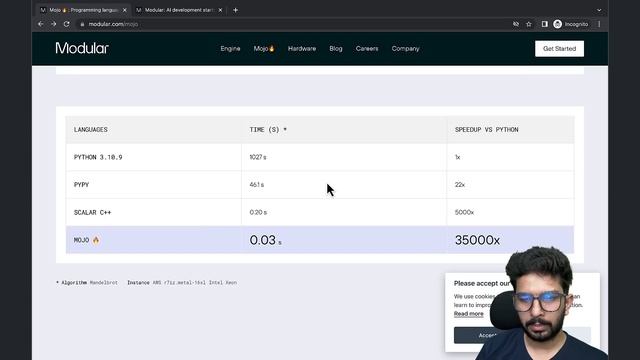The height and width of the screenshot is (360, 640).
Task: Click the eye-slash tracking protection icon
Action: click(x=516, y=24)
